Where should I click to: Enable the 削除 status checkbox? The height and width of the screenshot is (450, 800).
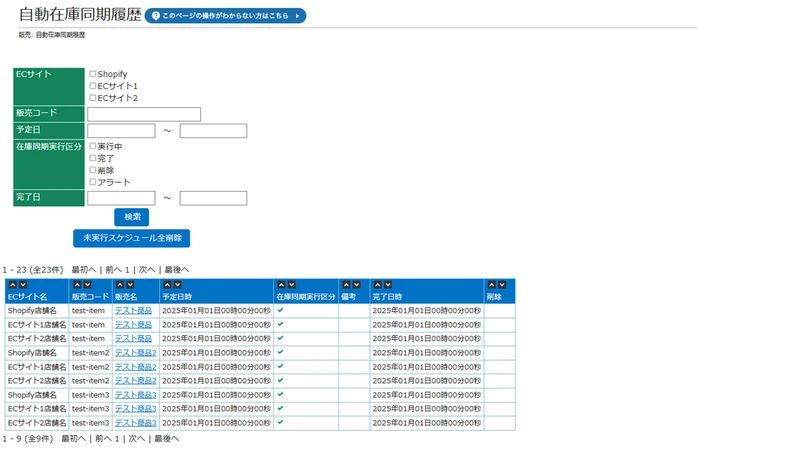pyautogui.click(x=93, y=170)
